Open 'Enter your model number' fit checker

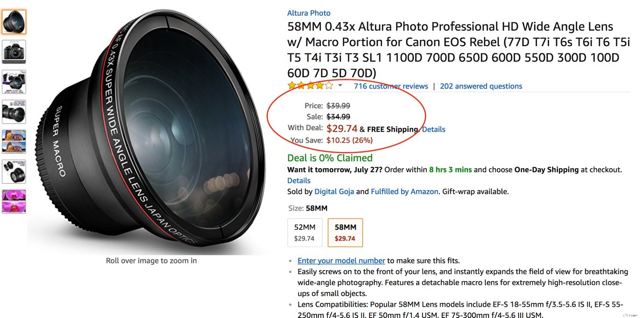point(341,260)
